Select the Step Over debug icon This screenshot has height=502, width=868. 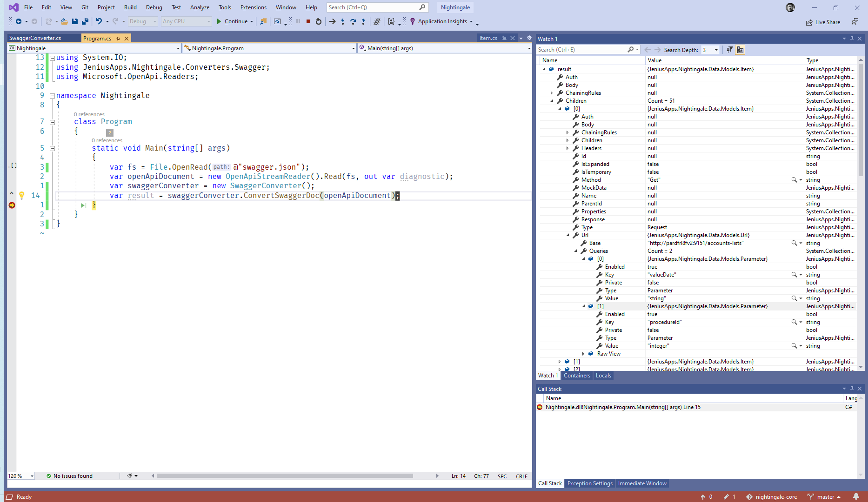point(353,21)
